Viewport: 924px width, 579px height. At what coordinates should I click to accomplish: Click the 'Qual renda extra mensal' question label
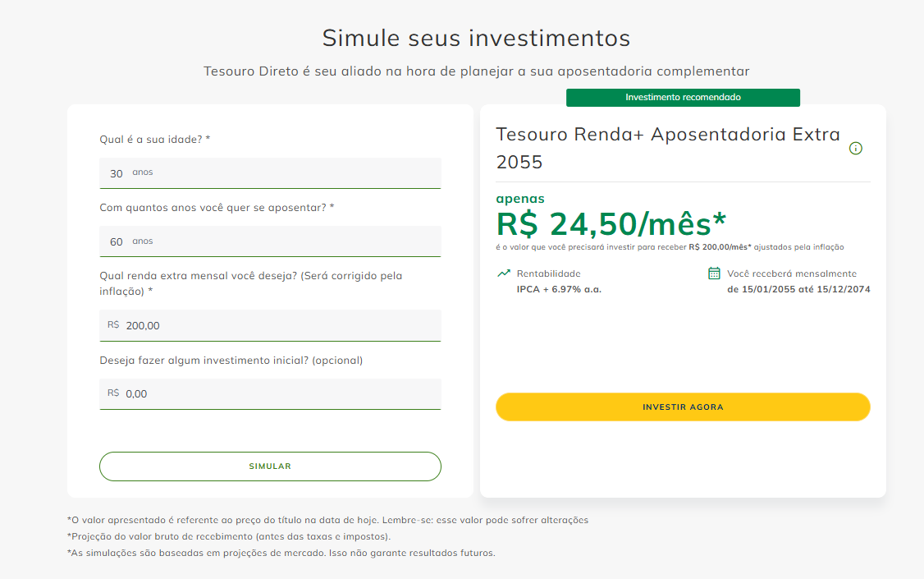(x=251, y=283)
